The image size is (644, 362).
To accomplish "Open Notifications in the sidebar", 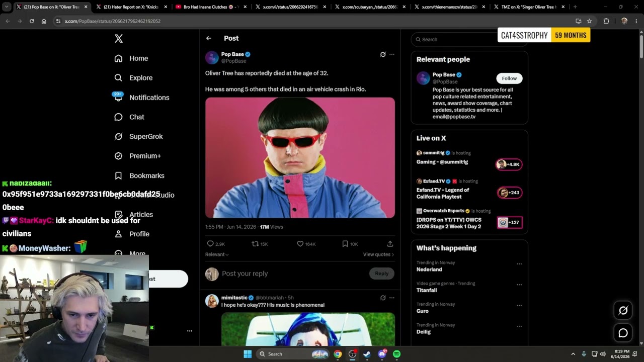I will click(141, 98).
